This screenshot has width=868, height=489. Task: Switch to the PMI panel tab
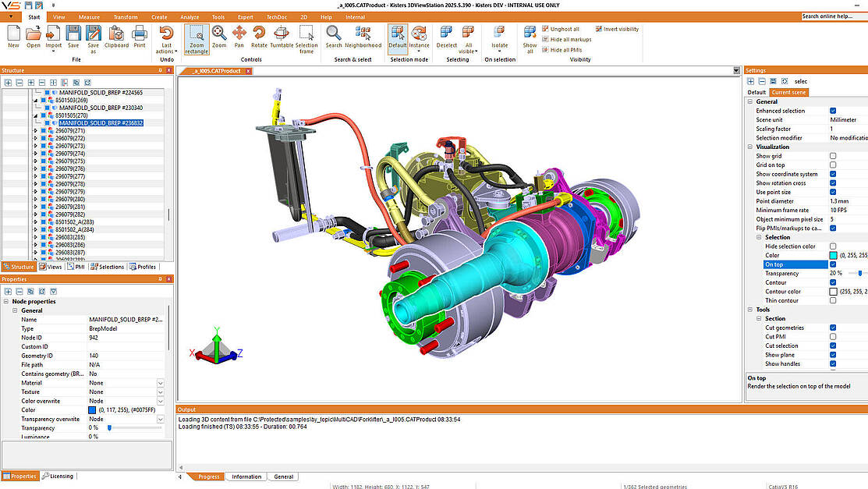(76, 267)
